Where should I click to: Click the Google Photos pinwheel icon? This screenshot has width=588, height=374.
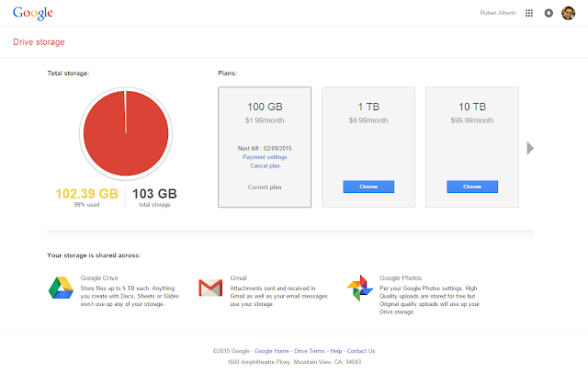360,289
